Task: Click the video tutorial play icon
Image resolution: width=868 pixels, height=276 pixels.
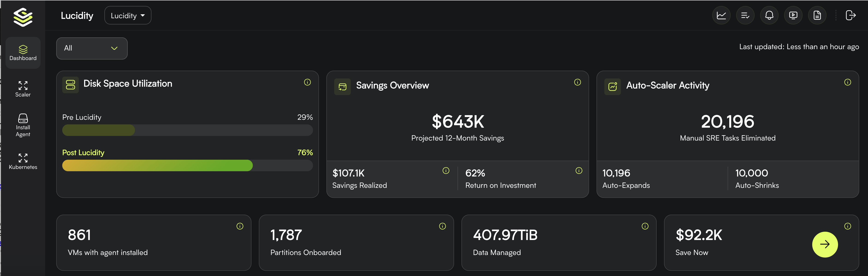Action: coord(793,15)
